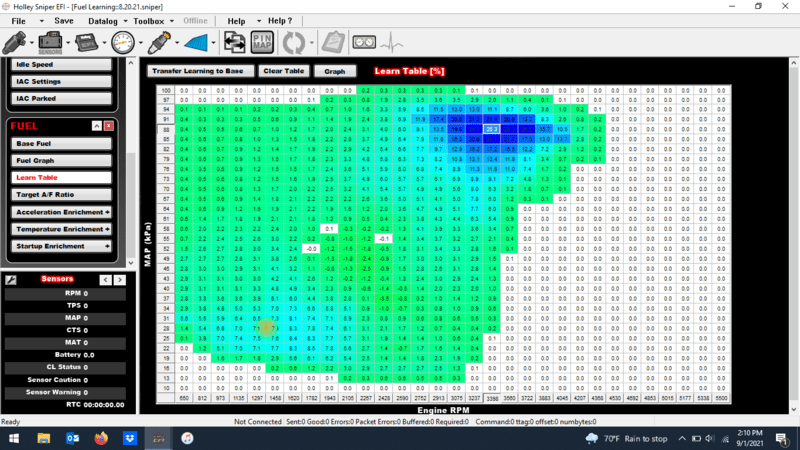
Task: Select the Learn Table item
Action: 61,178
